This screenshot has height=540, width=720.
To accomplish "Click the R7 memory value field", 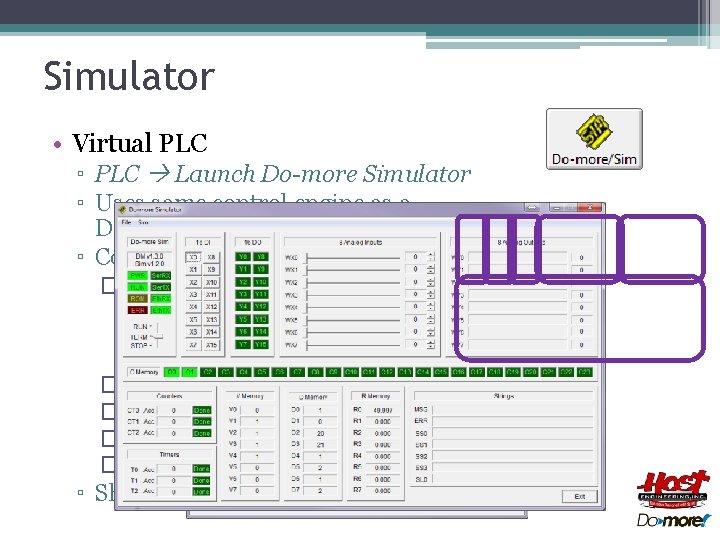I will (x=382, y=490).
